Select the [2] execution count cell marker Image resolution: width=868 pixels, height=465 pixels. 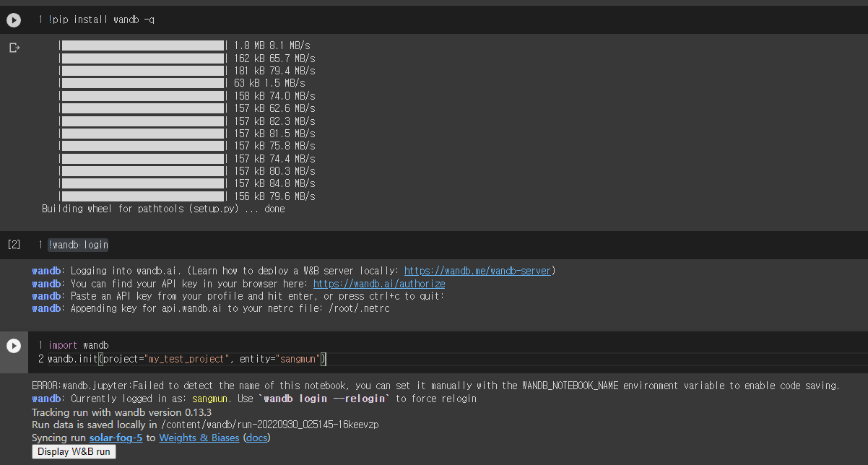(14, 245)
